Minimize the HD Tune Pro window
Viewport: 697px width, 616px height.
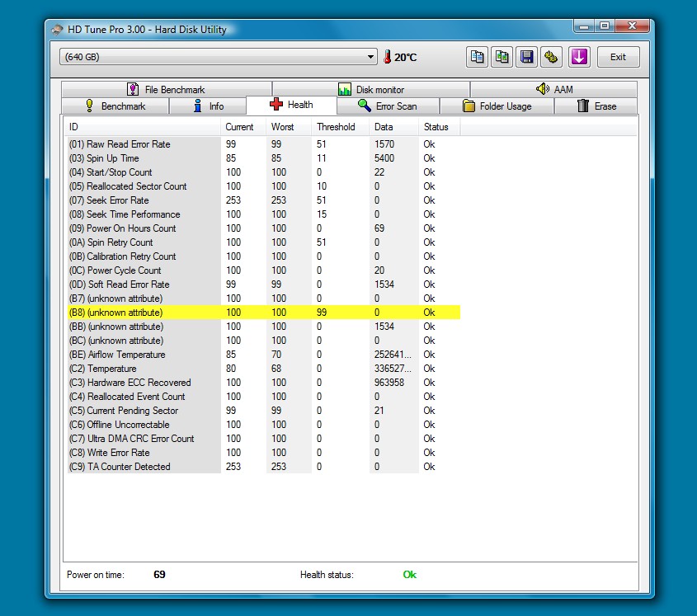[584, 26]
